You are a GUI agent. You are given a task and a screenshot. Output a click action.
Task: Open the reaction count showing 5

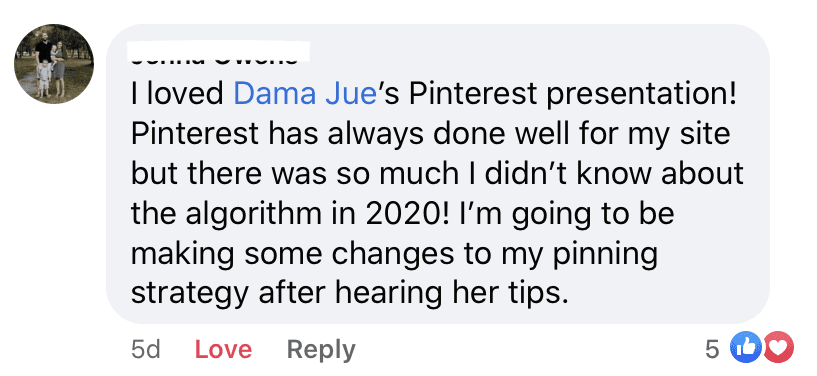point(712,349)
